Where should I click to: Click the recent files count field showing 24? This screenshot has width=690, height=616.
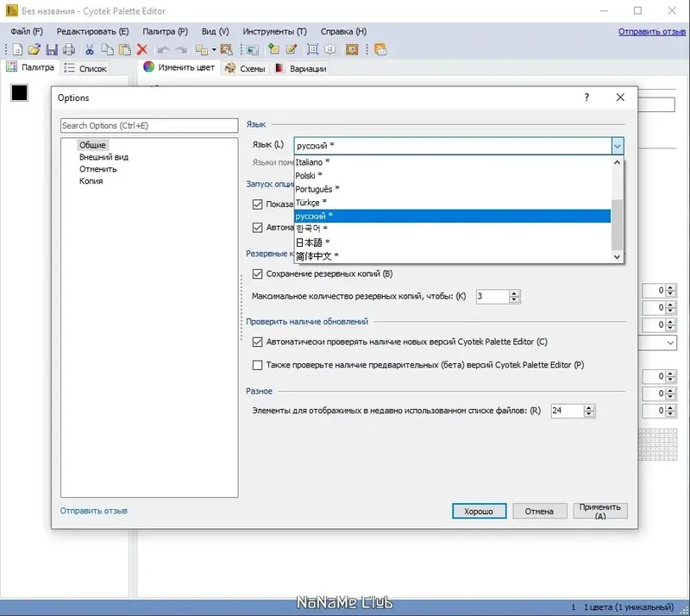[567, 411]
